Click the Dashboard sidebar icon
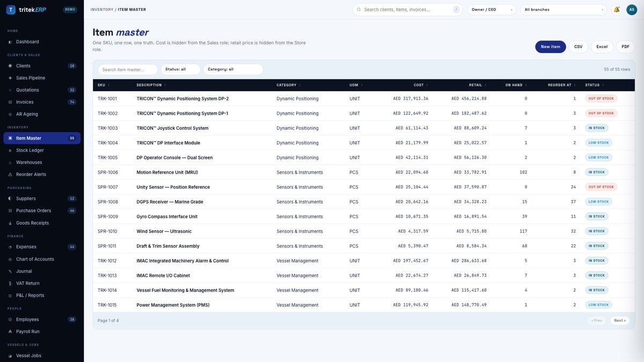644x362 pixels. [10, 42]
